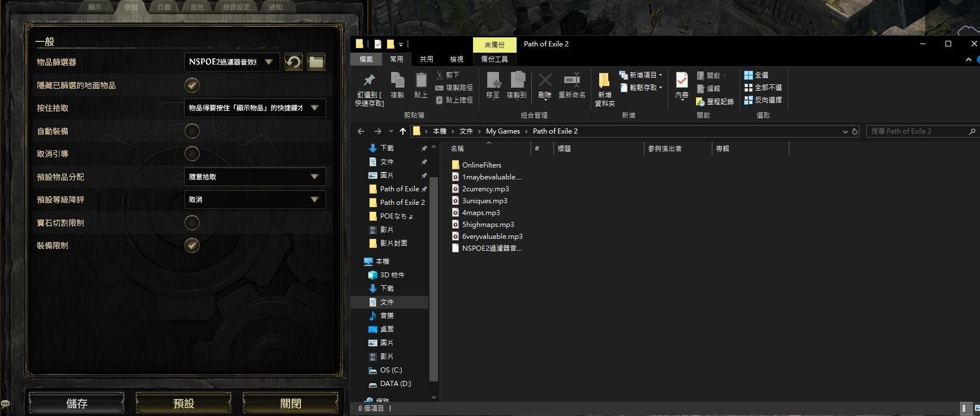Open the item filter folder icon

[316, 62]
